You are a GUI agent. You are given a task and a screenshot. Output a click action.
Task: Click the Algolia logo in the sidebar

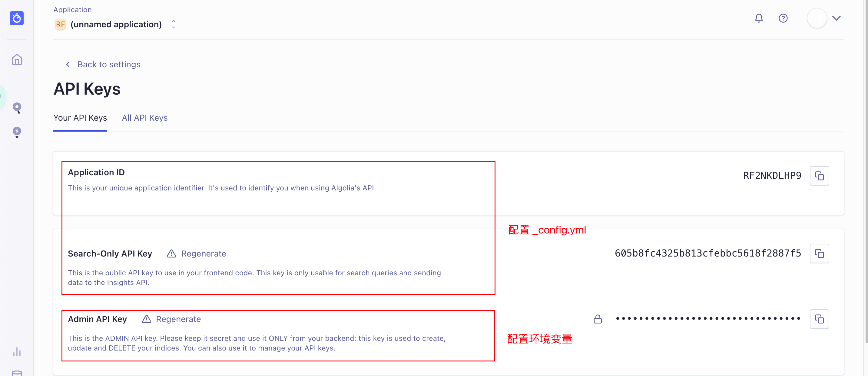pyautogui.click(x=17, y=18)
